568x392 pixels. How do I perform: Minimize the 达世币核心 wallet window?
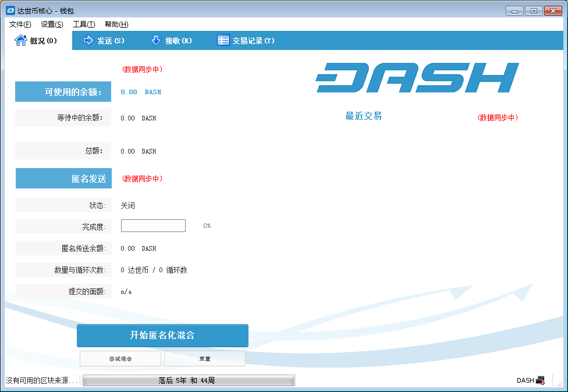[514, 11]
